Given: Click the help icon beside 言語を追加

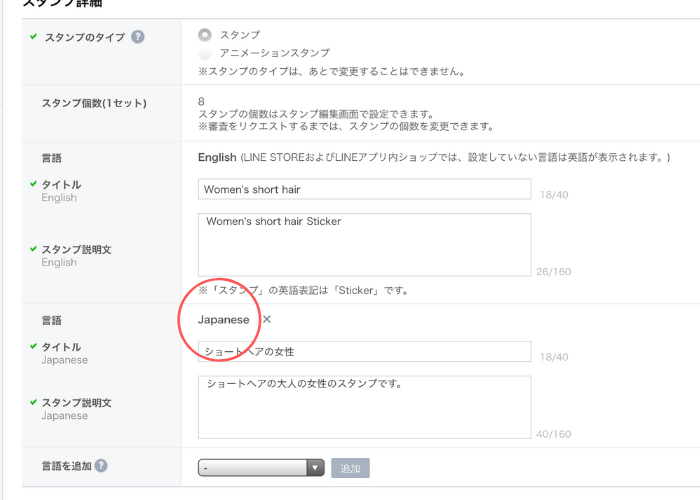Looking at the screenshot, I should [x=102, y=465].
